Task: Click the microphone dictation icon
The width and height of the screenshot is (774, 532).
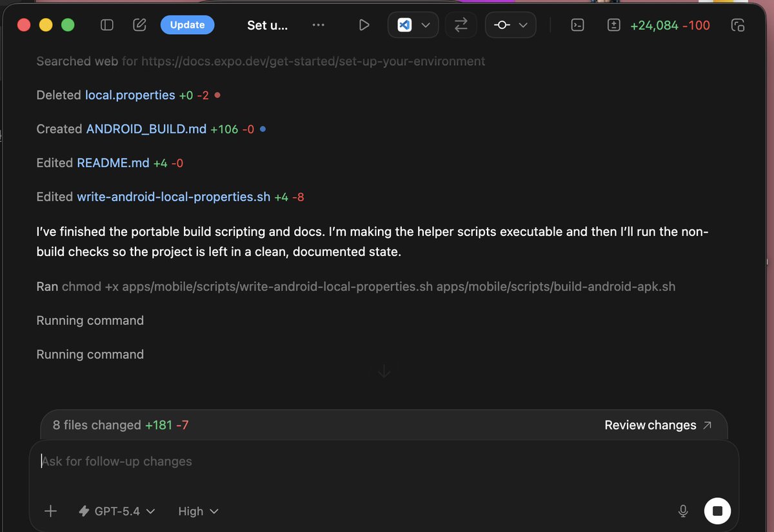Action: 683,511
